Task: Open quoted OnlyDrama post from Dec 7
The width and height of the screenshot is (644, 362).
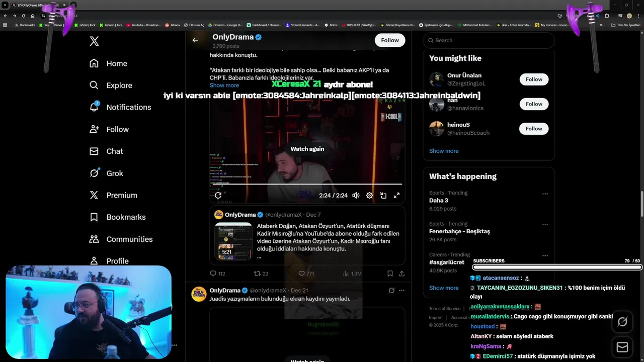Action: coord(307,235)
